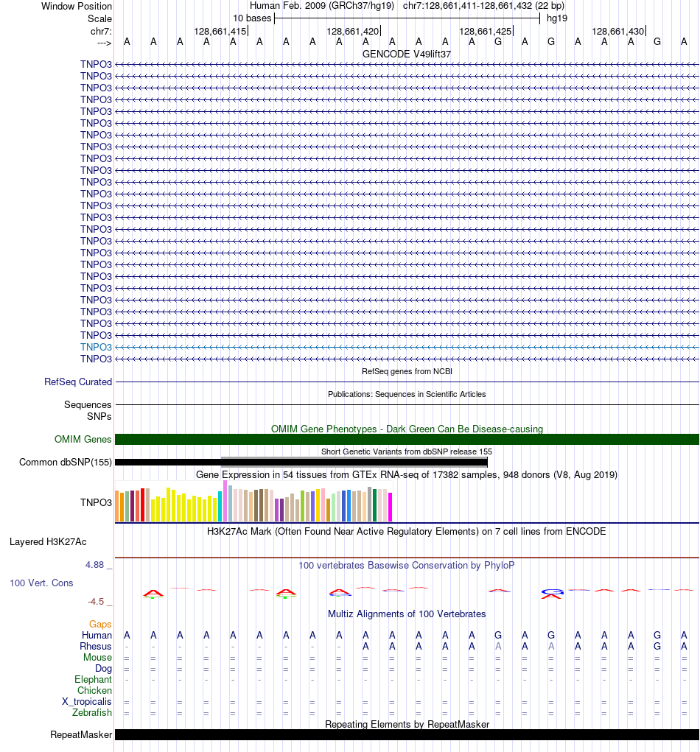Click the RefSeq Curated track label
This screenshot has height=752, width=700.
coord(77,382)
